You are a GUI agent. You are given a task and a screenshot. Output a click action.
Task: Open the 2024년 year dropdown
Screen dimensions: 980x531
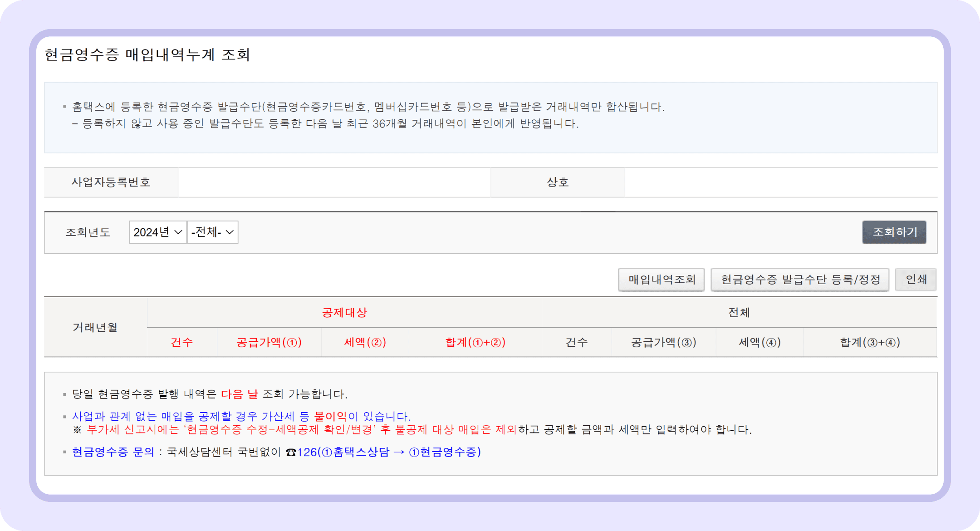click(x=157, y=232)
